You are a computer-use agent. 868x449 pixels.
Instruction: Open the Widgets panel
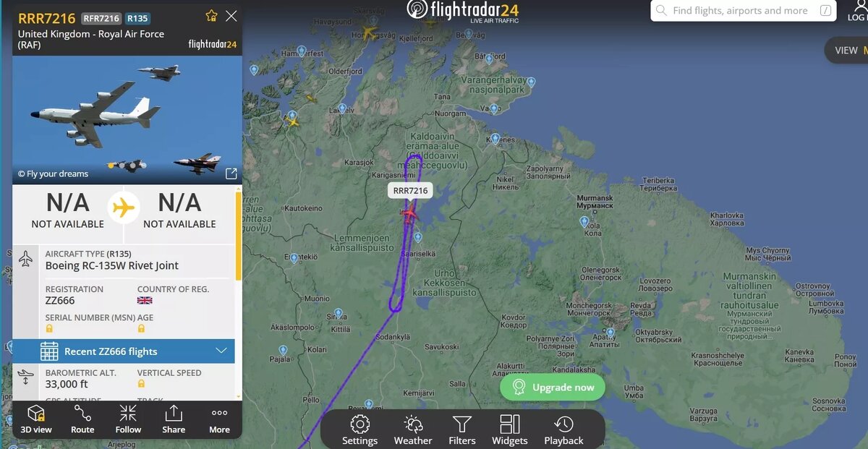click(x=510, y=430)
